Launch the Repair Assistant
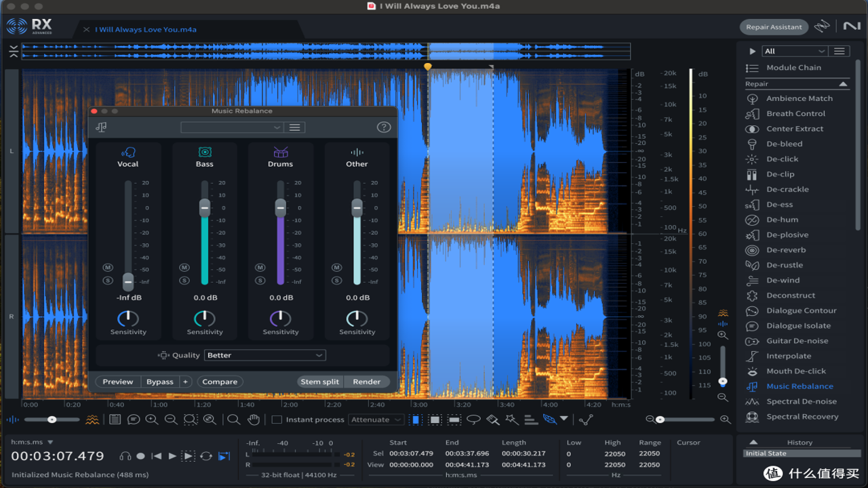This screenshot has height=488, width=868. [774, 27]
